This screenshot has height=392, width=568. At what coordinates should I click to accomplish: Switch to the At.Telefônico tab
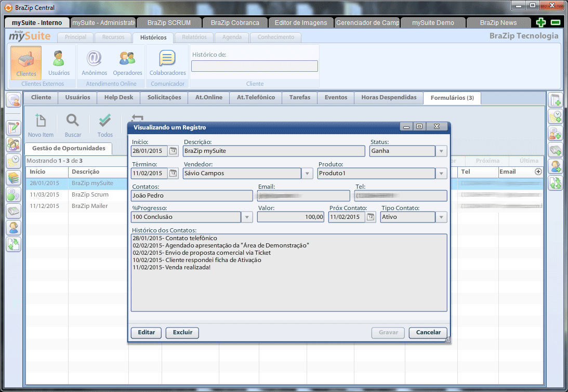point(256,97)
